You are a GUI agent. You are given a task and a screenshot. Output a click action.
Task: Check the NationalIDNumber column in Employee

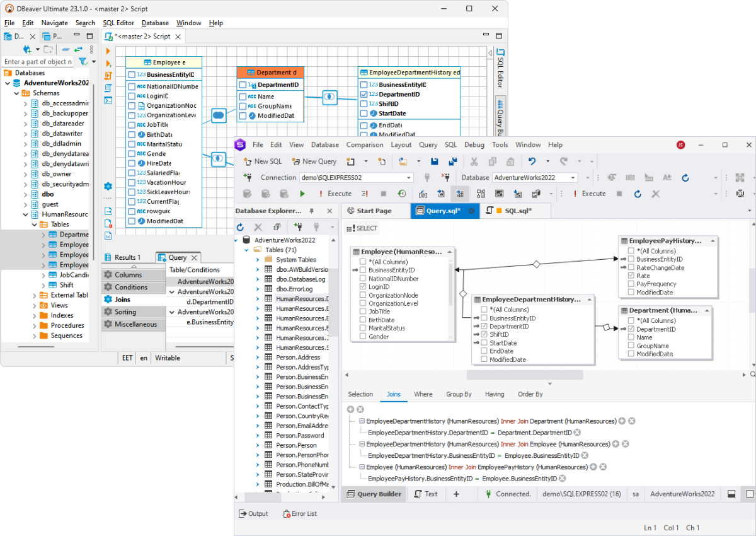tap(362, 279)
